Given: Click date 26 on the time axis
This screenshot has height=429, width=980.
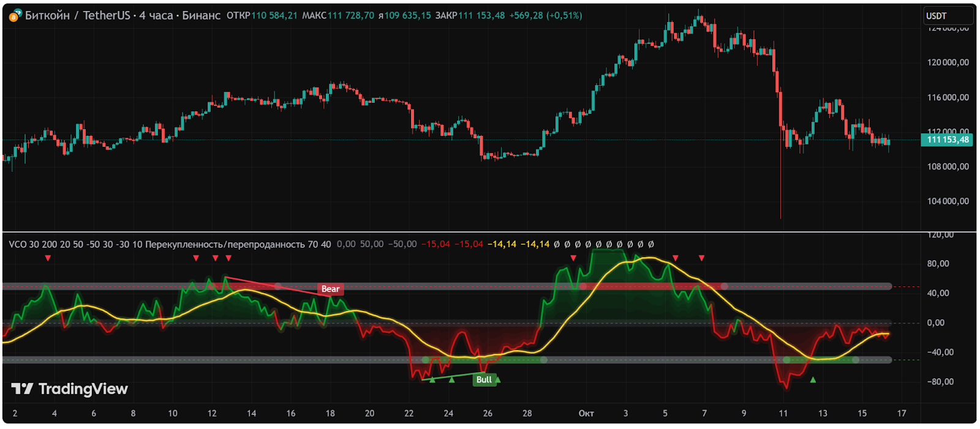Looking at the screenshot, I should click(488, 413).
